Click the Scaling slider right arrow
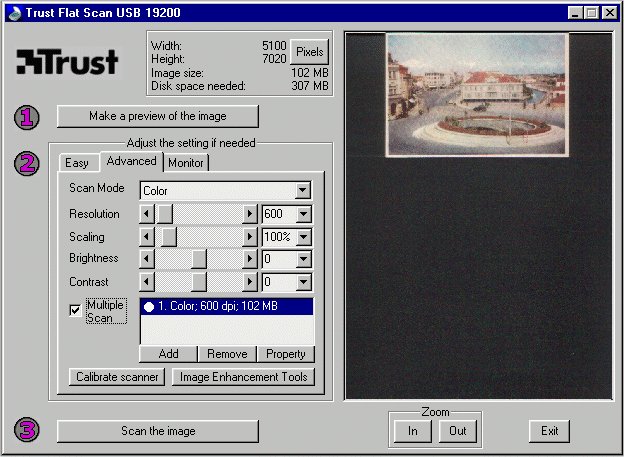Screen dimensions: 624x457 point(250,237)
